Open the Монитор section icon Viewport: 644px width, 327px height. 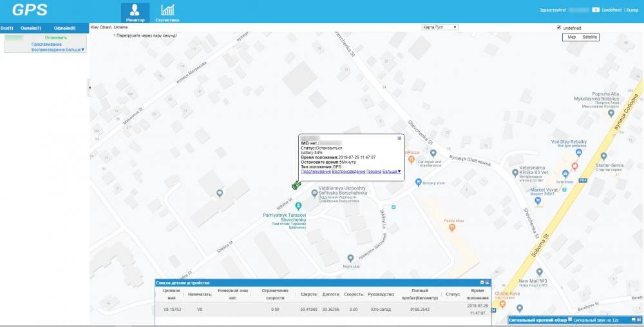[x=135, y=10]
